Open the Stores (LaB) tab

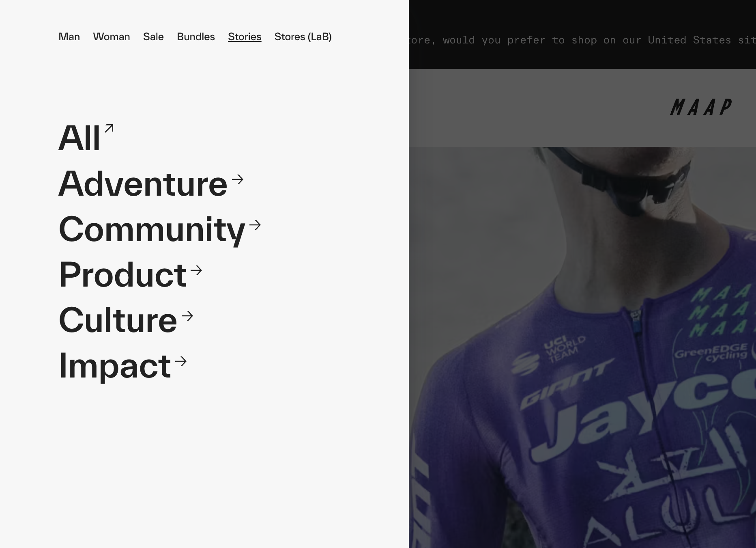pos(303,37)
